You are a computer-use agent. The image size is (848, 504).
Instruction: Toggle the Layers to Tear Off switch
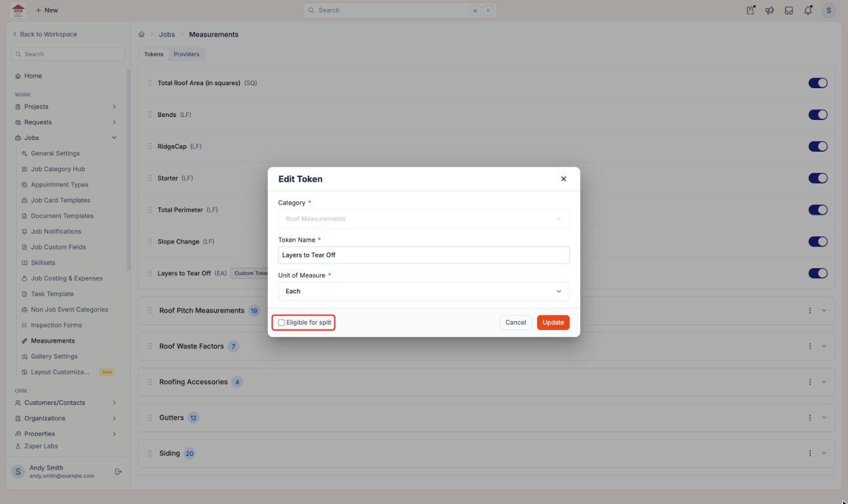(818, 273)
